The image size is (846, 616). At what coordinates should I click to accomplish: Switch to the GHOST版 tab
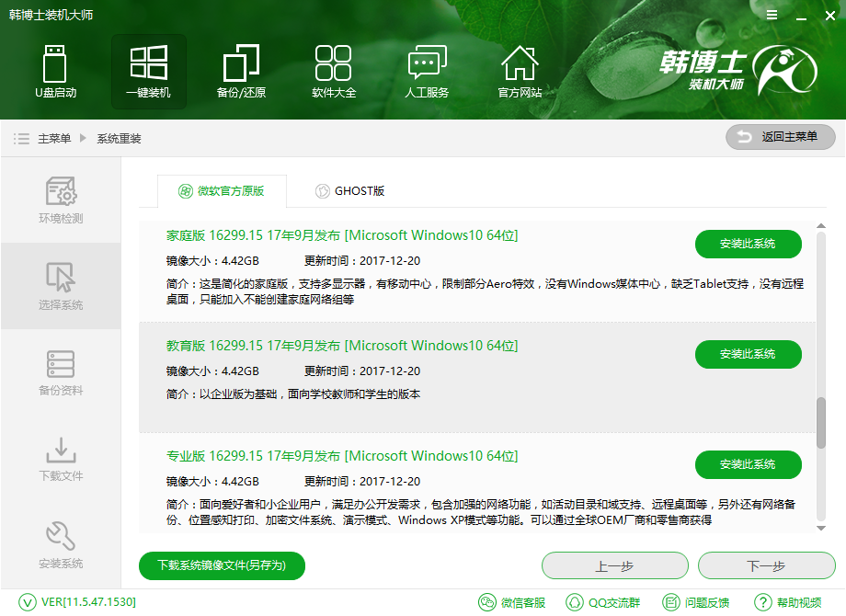click(350, 191)
